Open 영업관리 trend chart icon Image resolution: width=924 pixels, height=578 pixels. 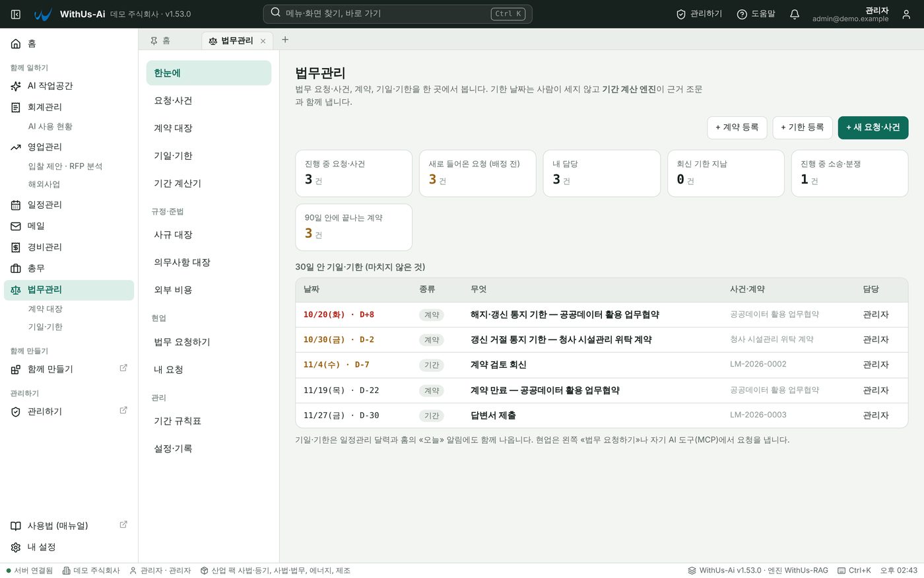point(16,147)
